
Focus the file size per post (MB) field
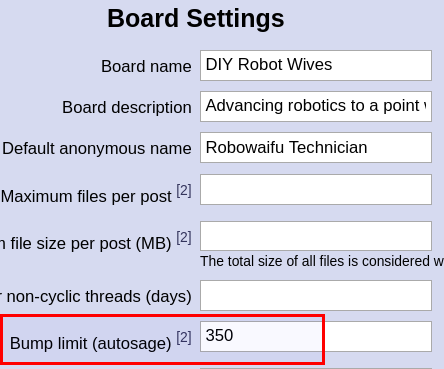pos(316,236)
